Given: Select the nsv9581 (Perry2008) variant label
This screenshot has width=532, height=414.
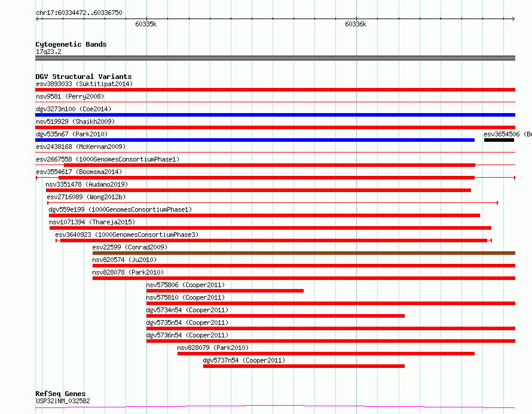Looking at the screenshot, I should coord(70,96).
